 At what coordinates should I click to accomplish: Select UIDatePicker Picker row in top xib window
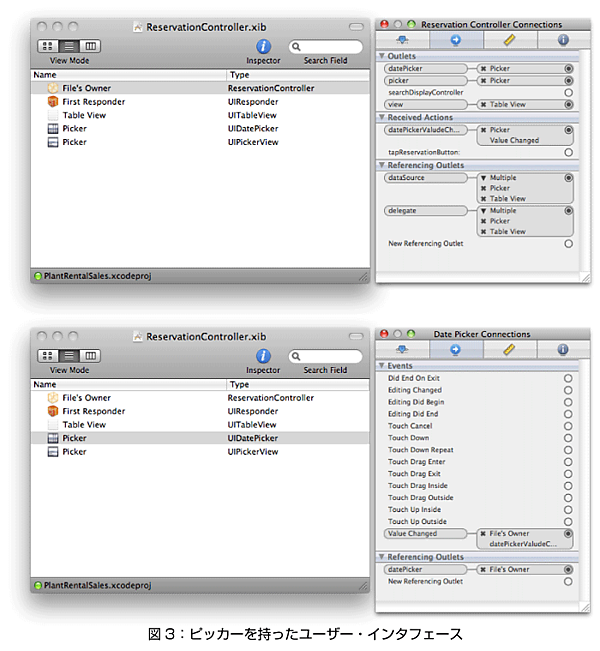[x=200, y=129]
